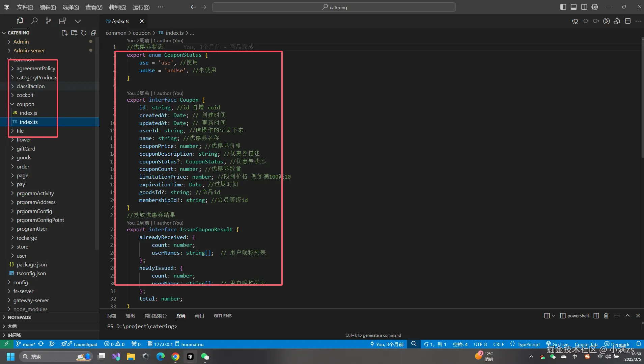The image size is (644, 364).
Task: Create a new folder in CATERING
Action: pyautogui.click(x=74, y=33)
